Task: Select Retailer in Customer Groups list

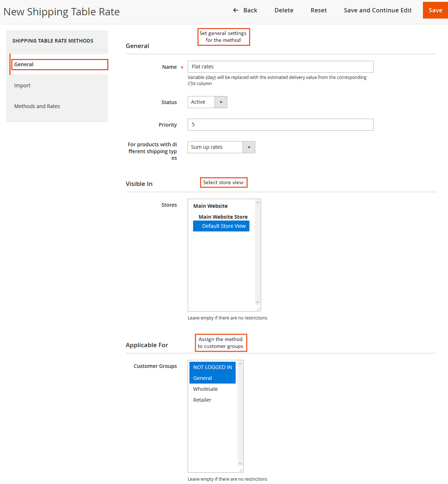Action: coord(202,400)
